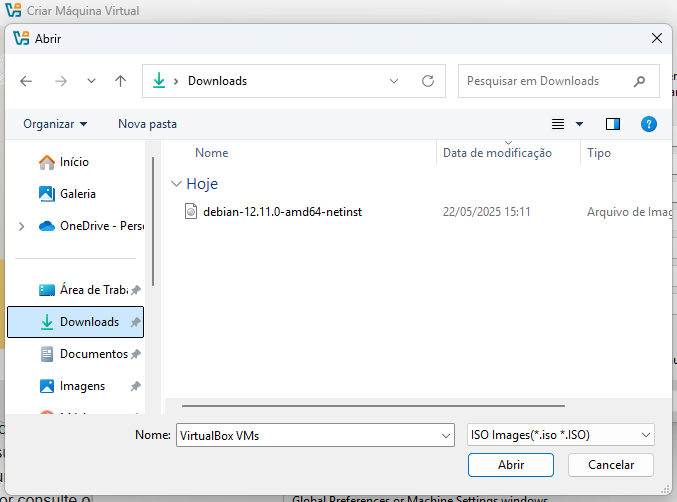Click the debian ISO file icon
The image size is (677, 502).
point(191,212)
